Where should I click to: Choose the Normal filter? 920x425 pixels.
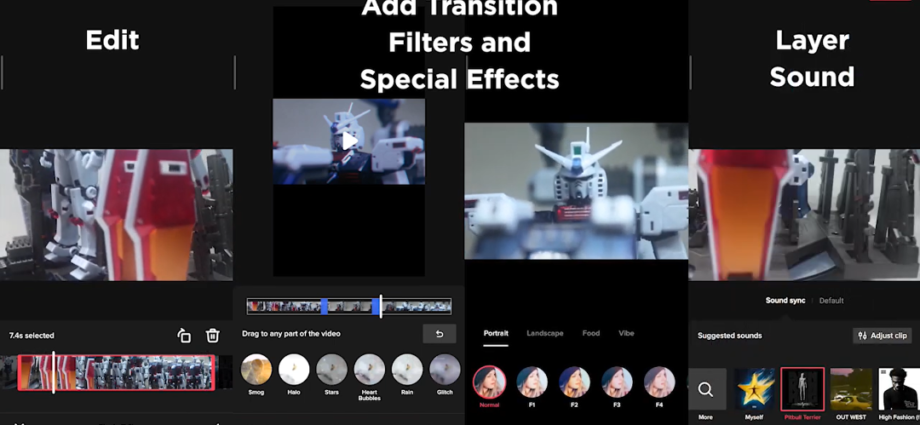(489, 382)
